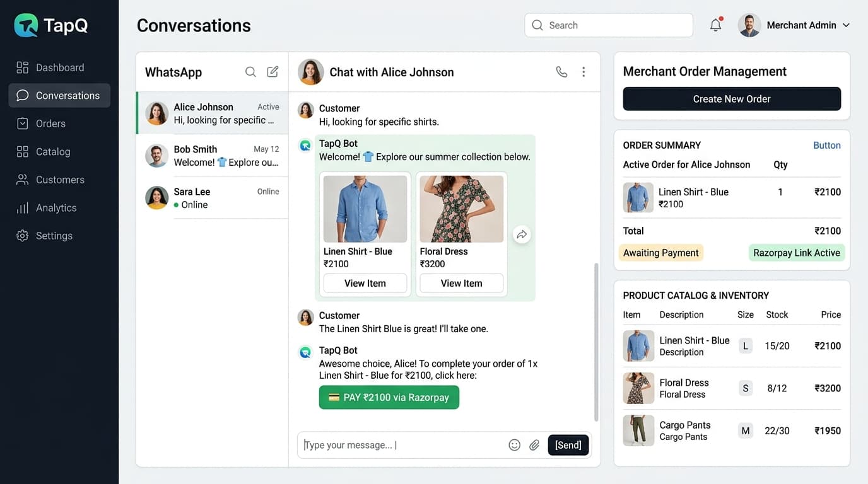Click the Analytics bar chart icon
The image size is (868, 484).
click(x=23, y=208)
